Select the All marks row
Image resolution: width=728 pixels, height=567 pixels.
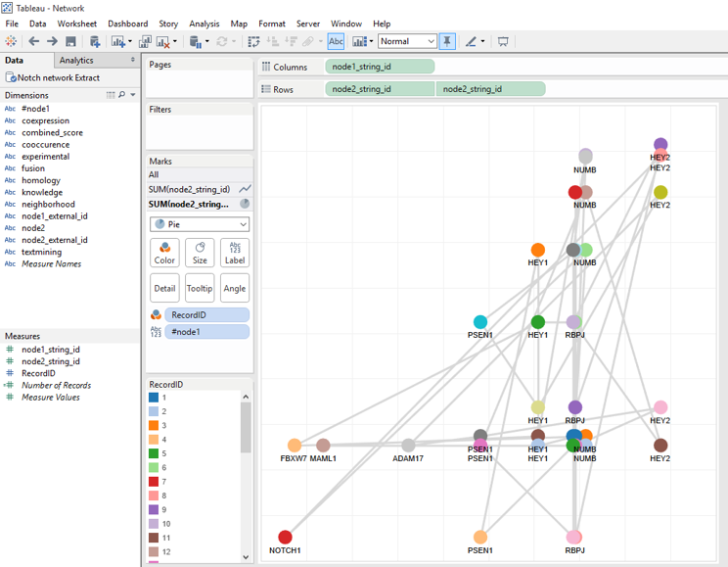(200, 174)
